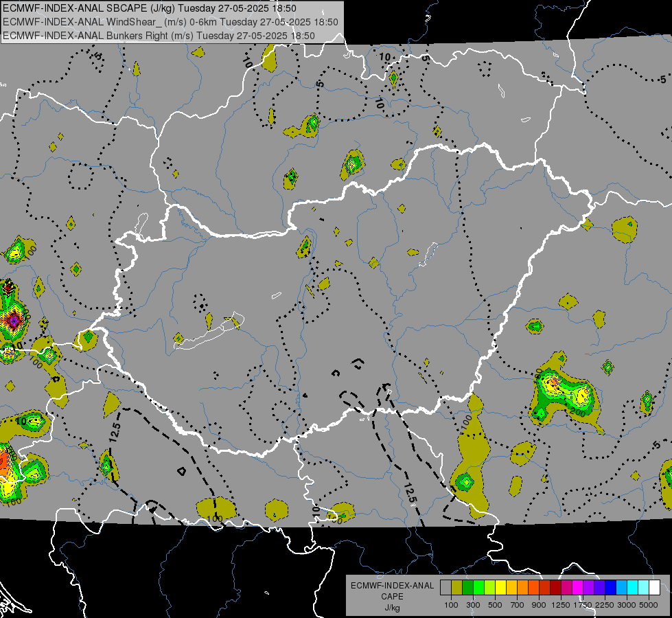This screenshot has width=672, height=618.
Task: Select the pure blue legend swatch
Action: (x=611, y=588)
